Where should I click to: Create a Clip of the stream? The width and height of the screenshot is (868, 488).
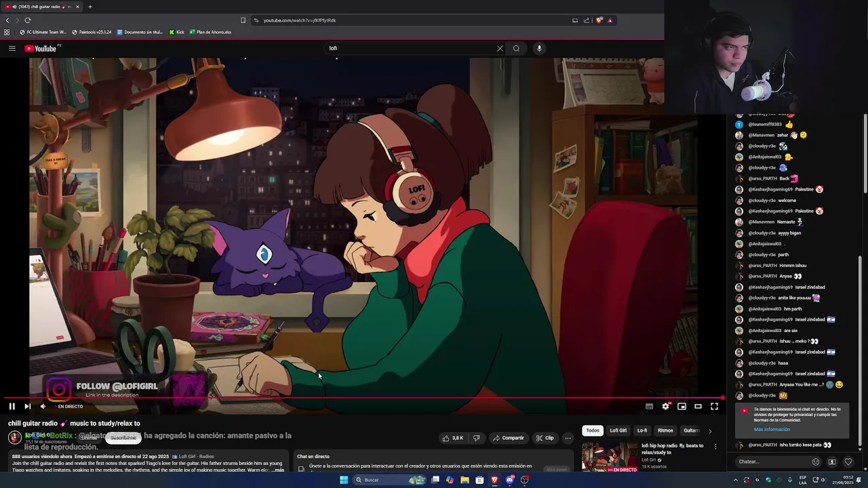[x=545, y=438]
